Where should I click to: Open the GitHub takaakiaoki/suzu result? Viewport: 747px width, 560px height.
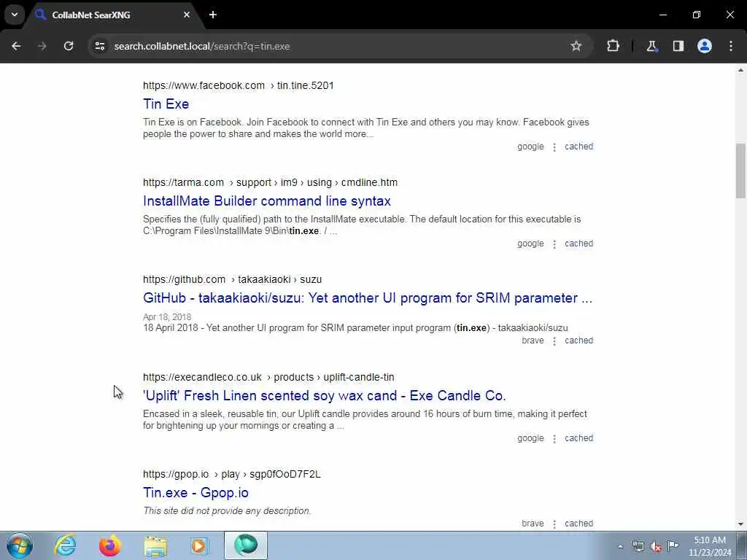tap(368, 298)
